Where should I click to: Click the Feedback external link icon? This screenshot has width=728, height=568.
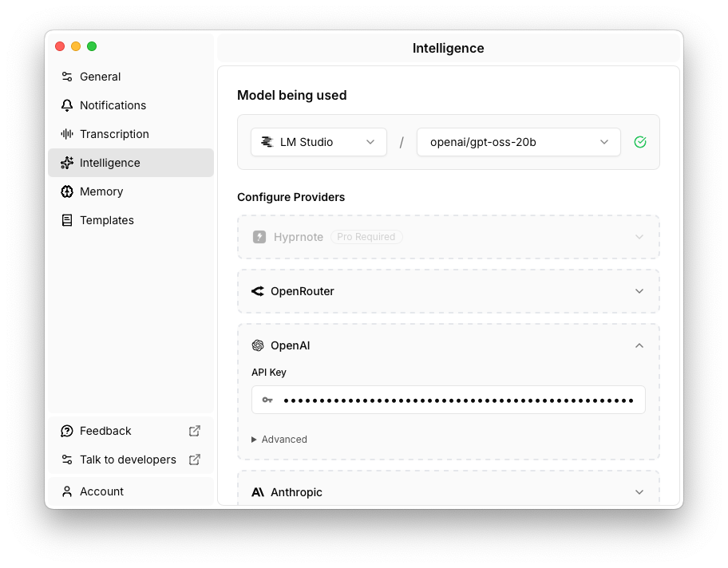194,431
